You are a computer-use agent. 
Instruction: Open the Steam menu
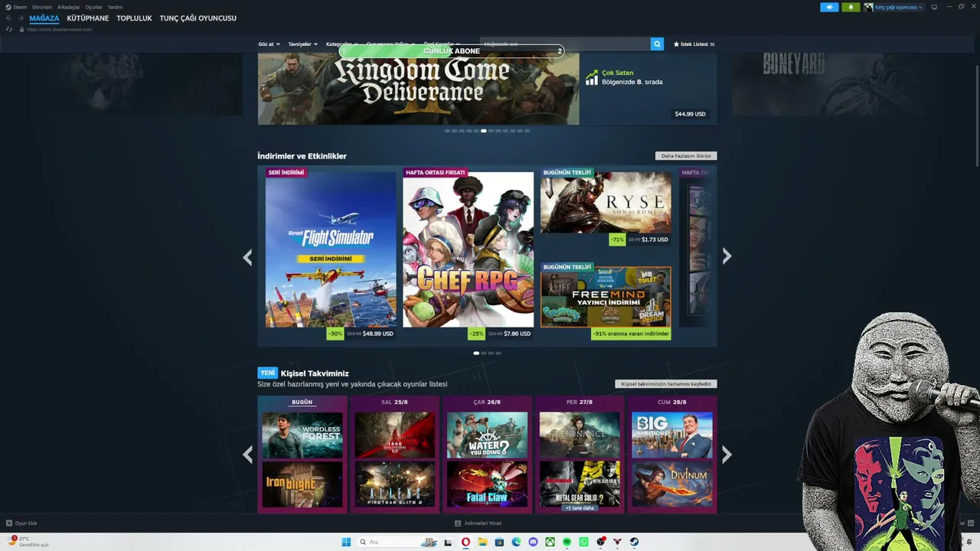[20, 7]
